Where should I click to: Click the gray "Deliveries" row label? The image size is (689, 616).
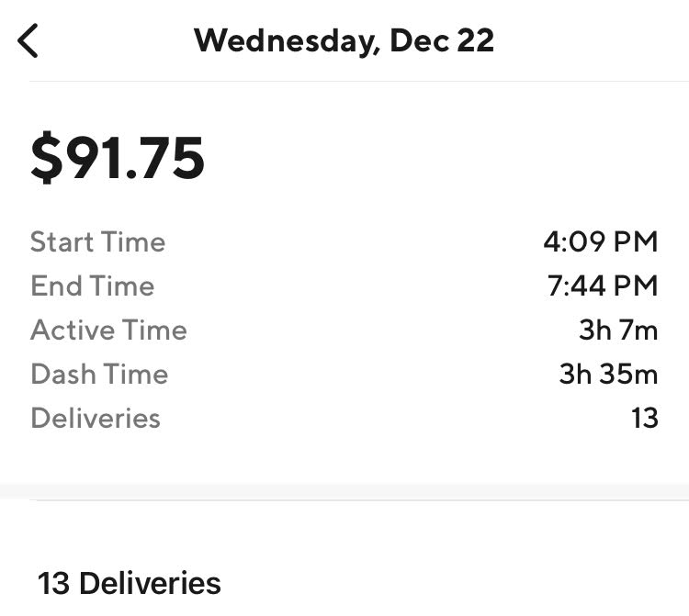(96, 419)
